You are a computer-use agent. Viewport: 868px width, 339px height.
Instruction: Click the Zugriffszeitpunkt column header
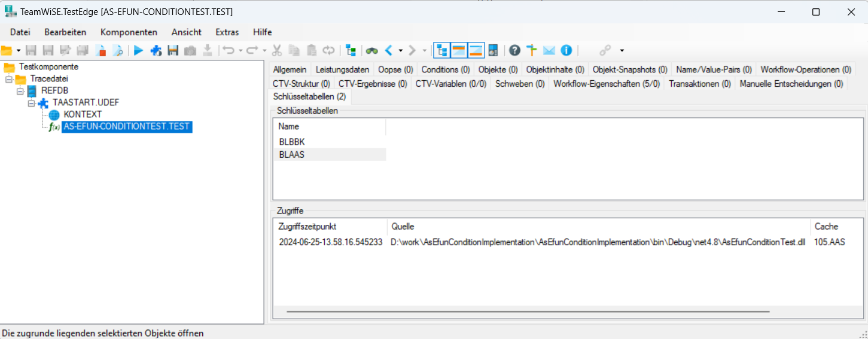click(x=307, y=227)
